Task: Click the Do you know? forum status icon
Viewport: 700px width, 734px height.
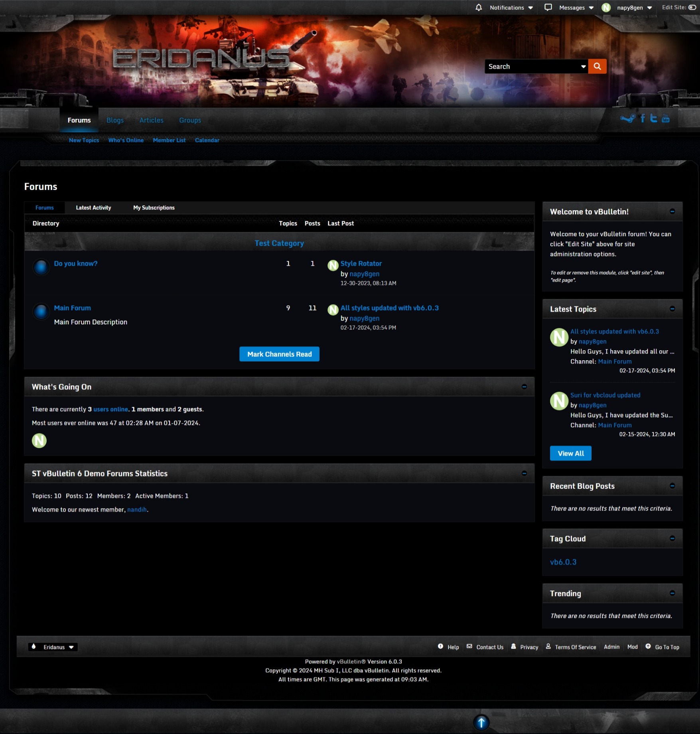Action: coord(41,267)
